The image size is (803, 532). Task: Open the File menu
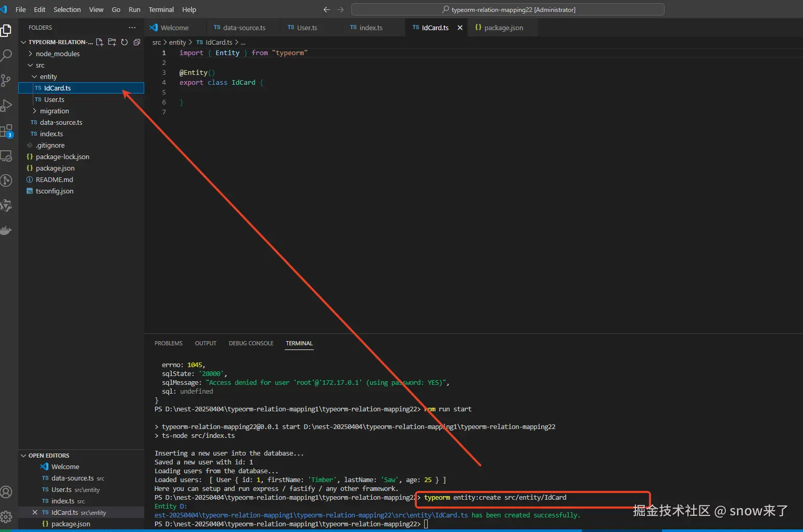coord(21,9)
